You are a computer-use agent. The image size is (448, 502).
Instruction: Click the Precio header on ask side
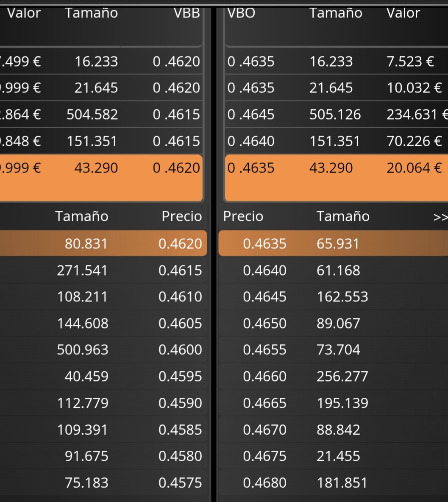click(x=243, y=216)
